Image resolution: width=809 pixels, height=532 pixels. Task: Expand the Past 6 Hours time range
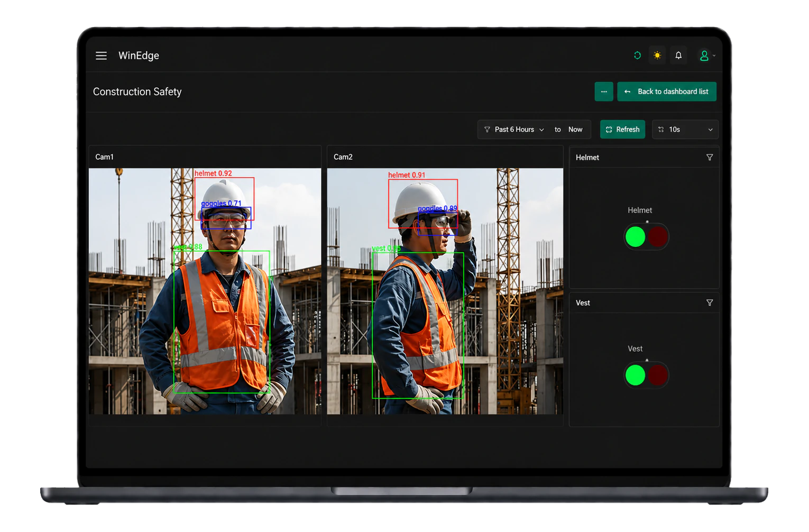514,130
